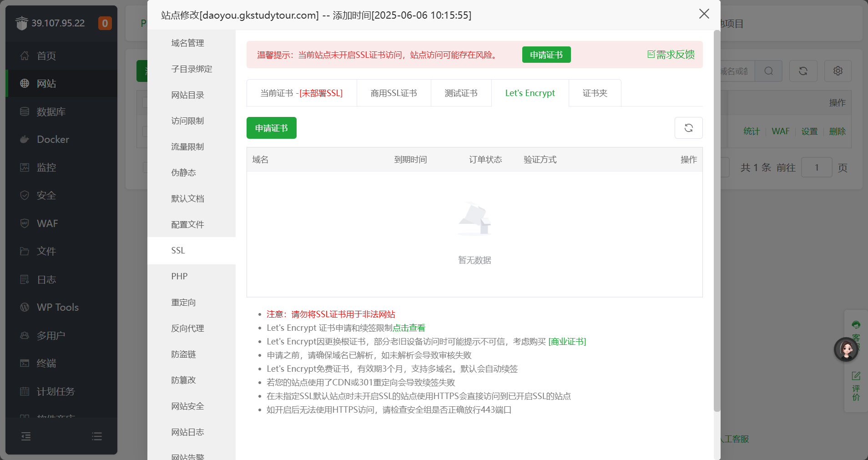Open 域名管理 in the site menu
This screenshot has width=868, height=460.
(x=187, y=43)
